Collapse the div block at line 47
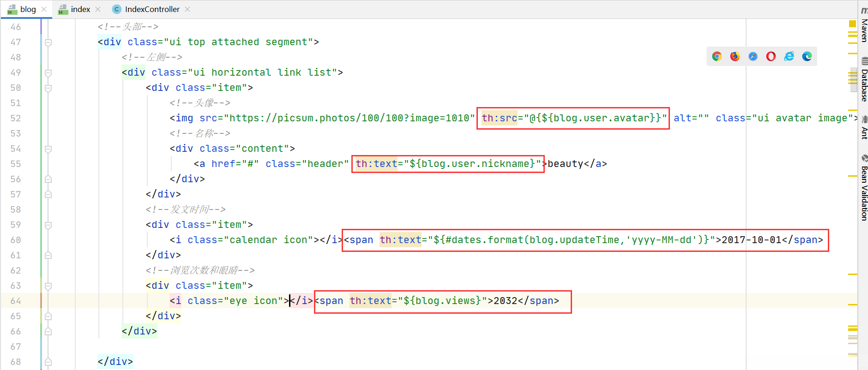Image resolution: width=868 pixels, height=370 pixels. tap(48, 42)
